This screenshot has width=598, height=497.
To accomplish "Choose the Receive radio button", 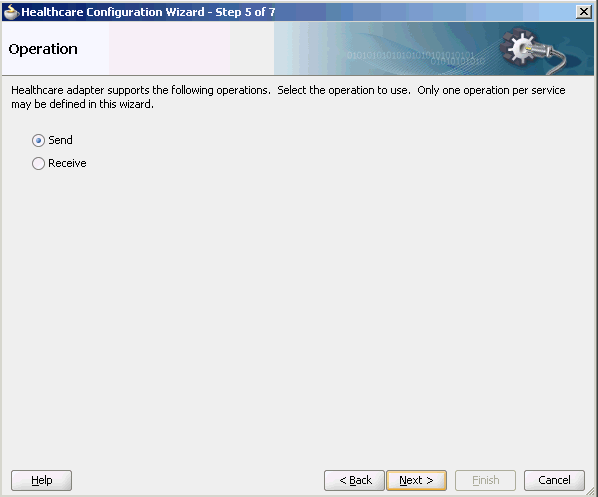I will pos(38,164).
